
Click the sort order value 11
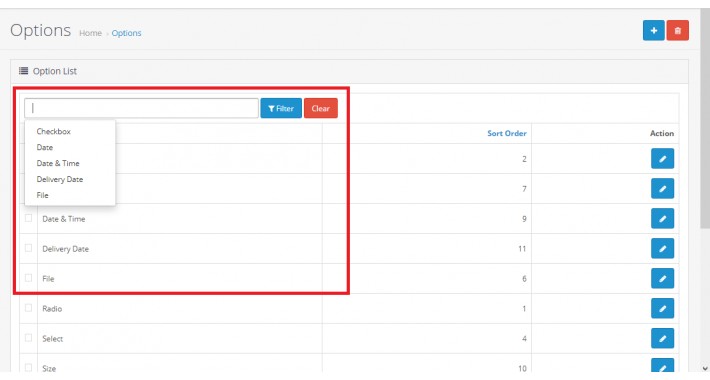click(522, 249)
